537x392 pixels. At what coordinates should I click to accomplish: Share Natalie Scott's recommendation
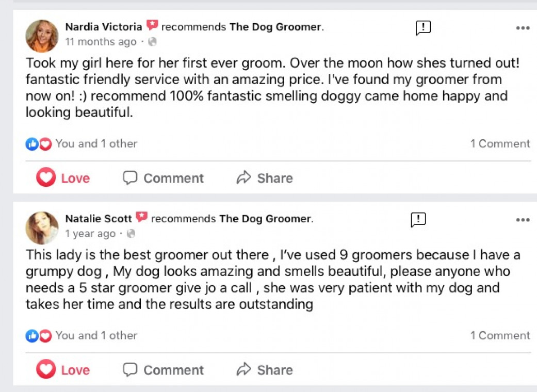264,370
